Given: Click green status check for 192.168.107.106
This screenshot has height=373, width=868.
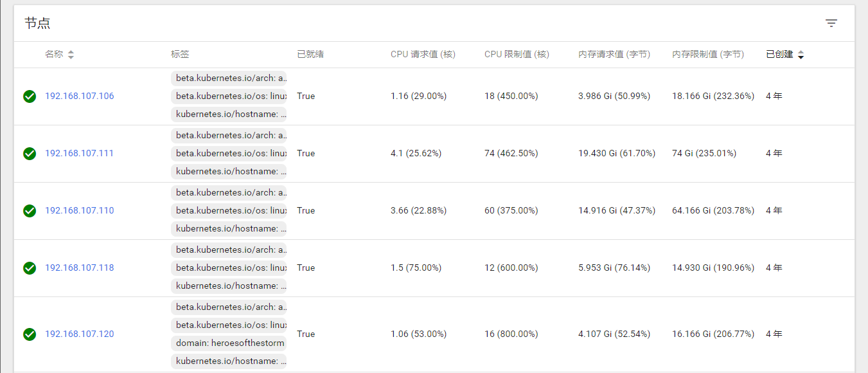Looking at the screenshot, I should (x=30, y=96).
